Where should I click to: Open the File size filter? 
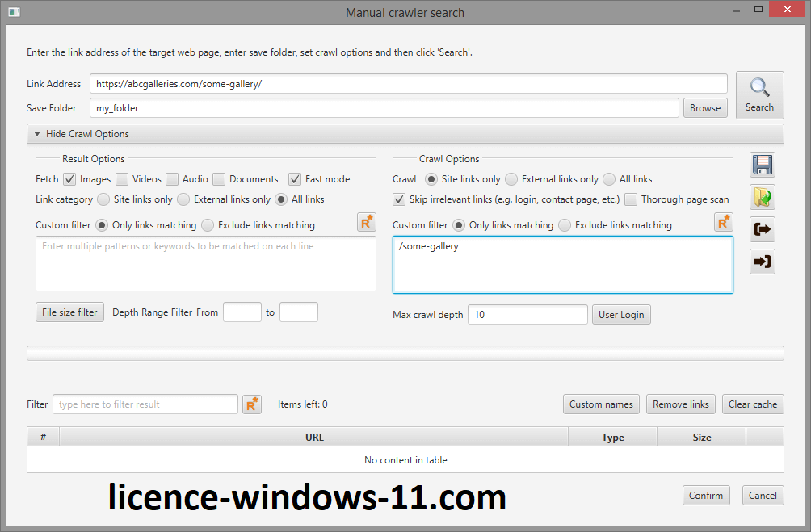coord(69,312)
